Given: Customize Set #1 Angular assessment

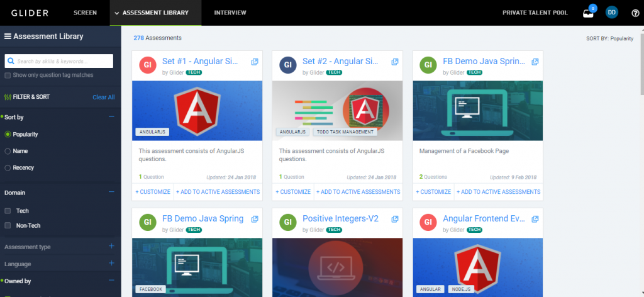Looking at the screenshot, I should (x=153, y=192).
